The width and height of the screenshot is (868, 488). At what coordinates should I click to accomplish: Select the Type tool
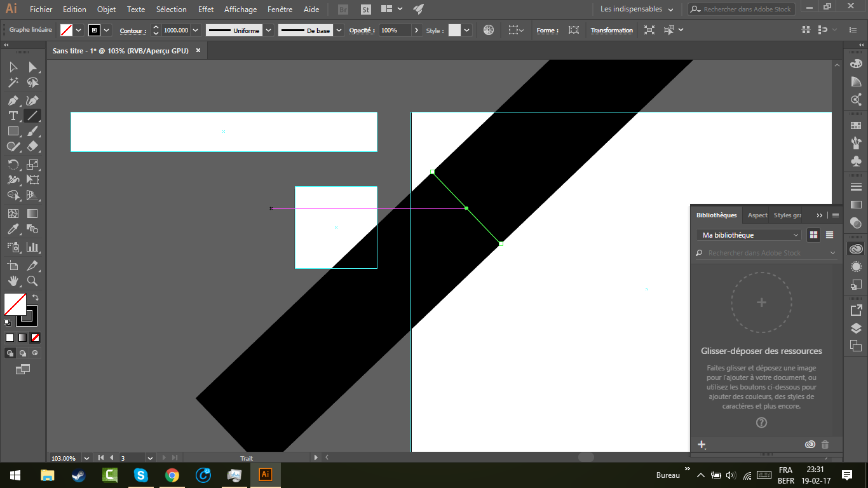point(13,116)
